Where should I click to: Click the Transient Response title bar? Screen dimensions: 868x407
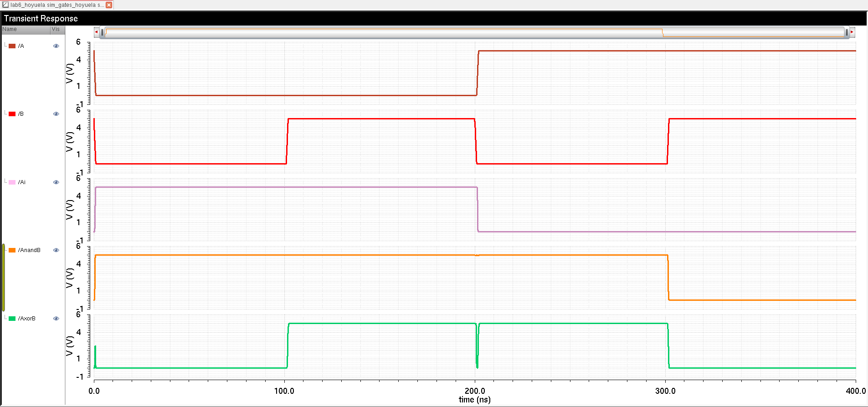tap(434, 18)
